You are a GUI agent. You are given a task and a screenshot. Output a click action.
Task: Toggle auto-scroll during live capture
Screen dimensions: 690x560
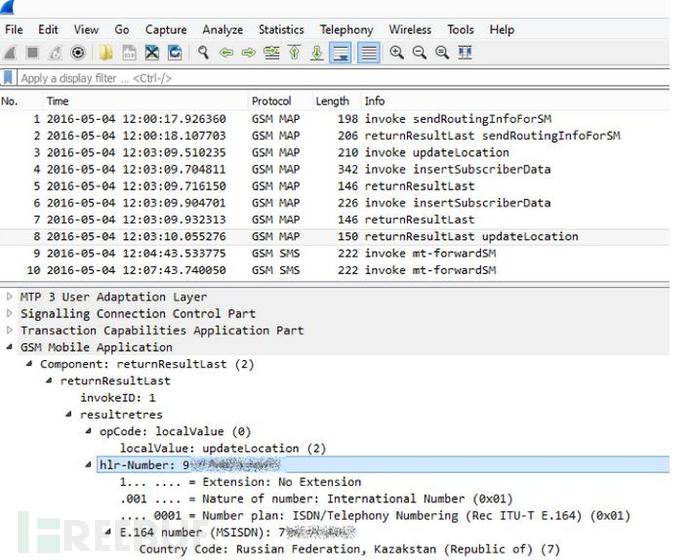pyautogui.click(x=341, y=53)
